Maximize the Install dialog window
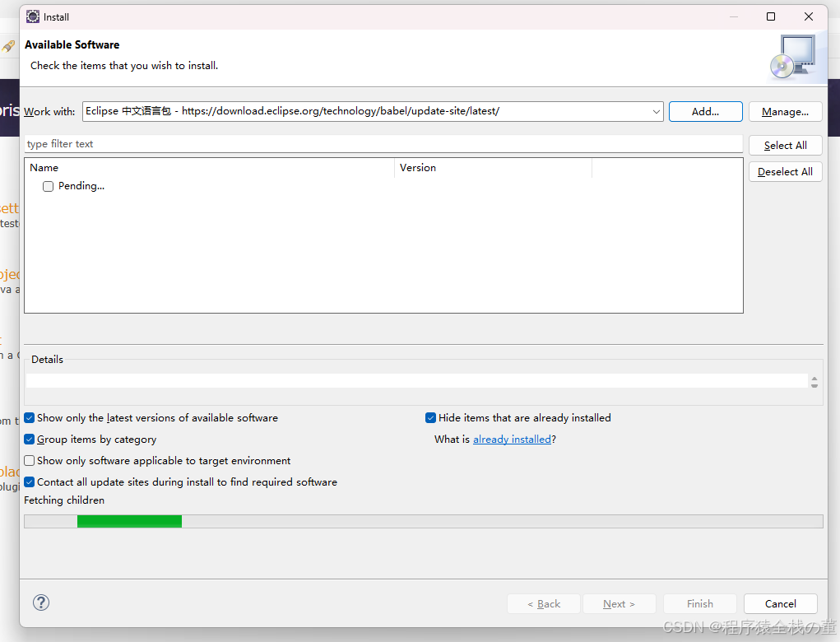840x642 pixels. pyautogui.click(x=770, y=16)
